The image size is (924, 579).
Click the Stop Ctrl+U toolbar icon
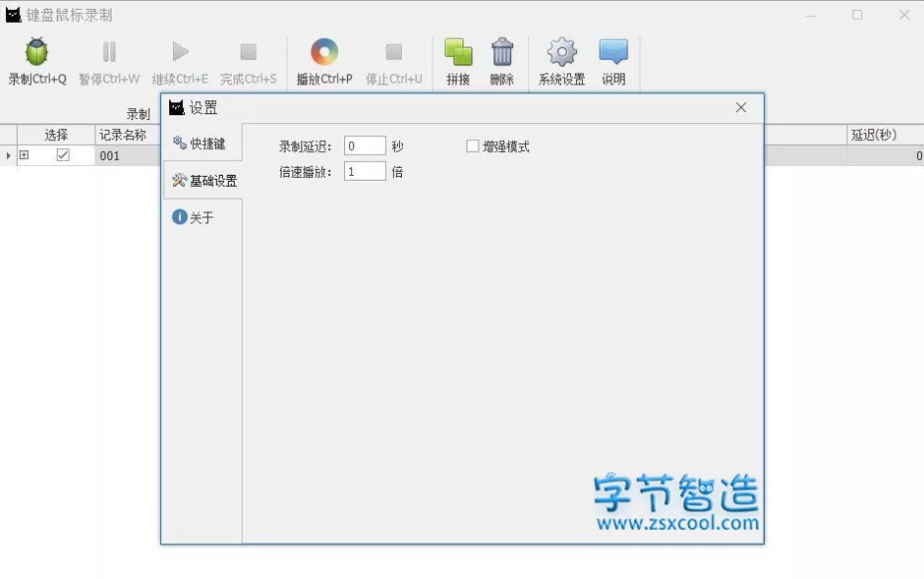393,52
